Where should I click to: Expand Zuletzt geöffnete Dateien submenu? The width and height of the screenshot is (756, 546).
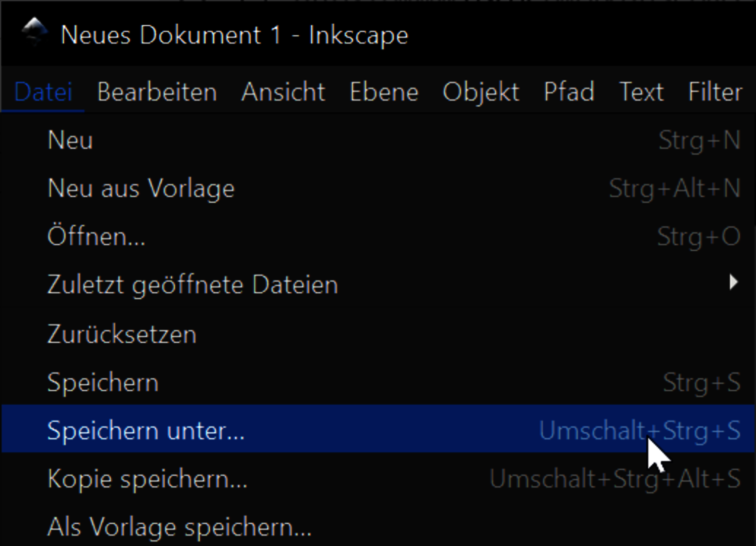193,285
